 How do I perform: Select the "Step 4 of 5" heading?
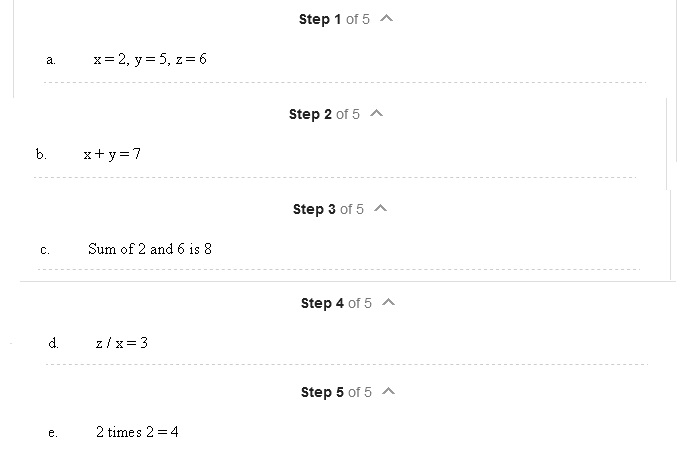tap(336, 303)
